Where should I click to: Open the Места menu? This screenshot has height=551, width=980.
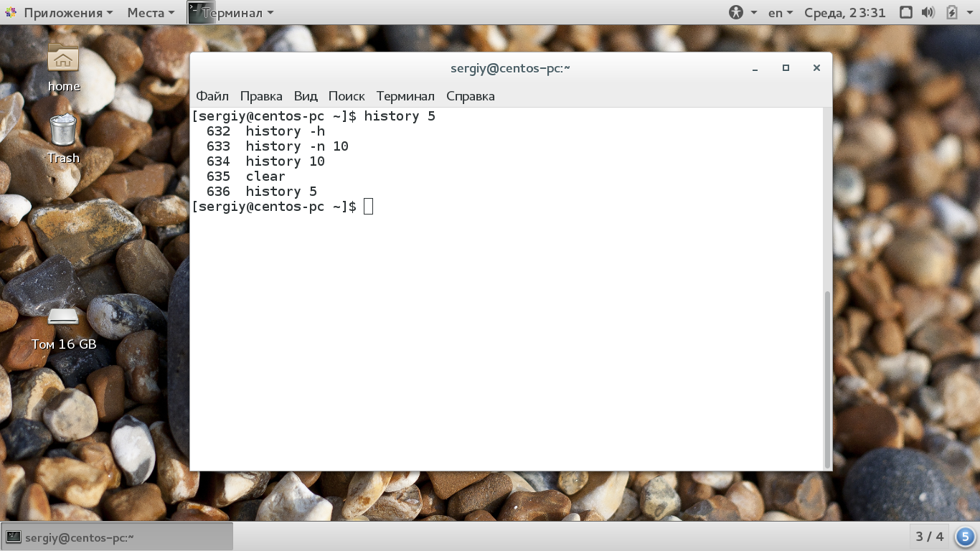[x=151, y=12]
